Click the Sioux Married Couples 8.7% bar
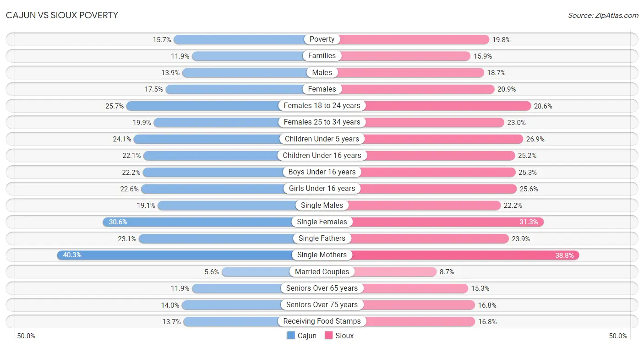The width and height of the screenshot is (644, 347). [379, 272]
